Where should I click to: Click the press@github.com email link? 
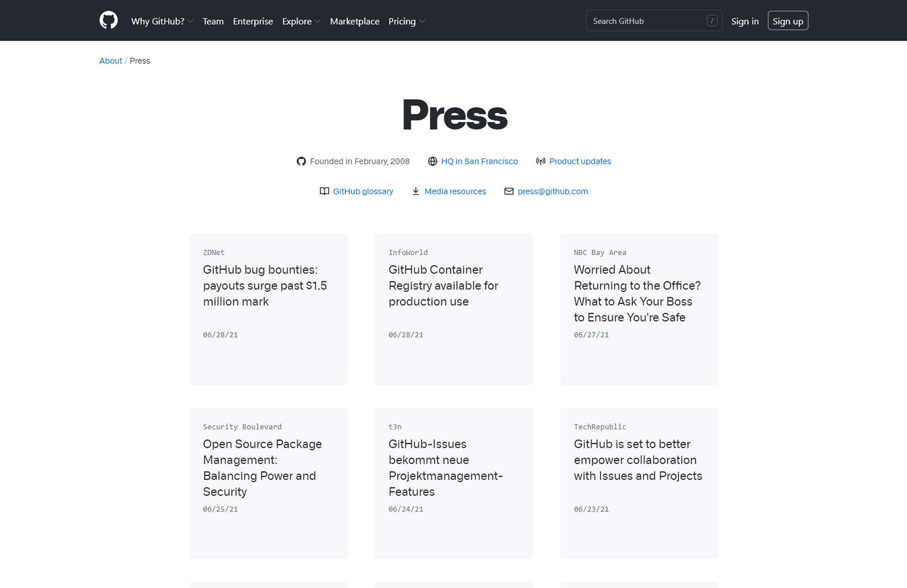click(553, 191)
